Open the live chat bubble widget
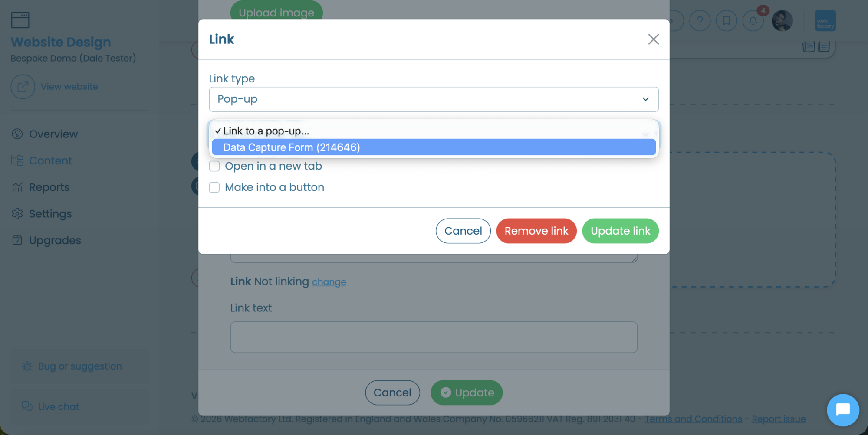The height and width of the screenshot is (435, 868). [x=843, y=410]
